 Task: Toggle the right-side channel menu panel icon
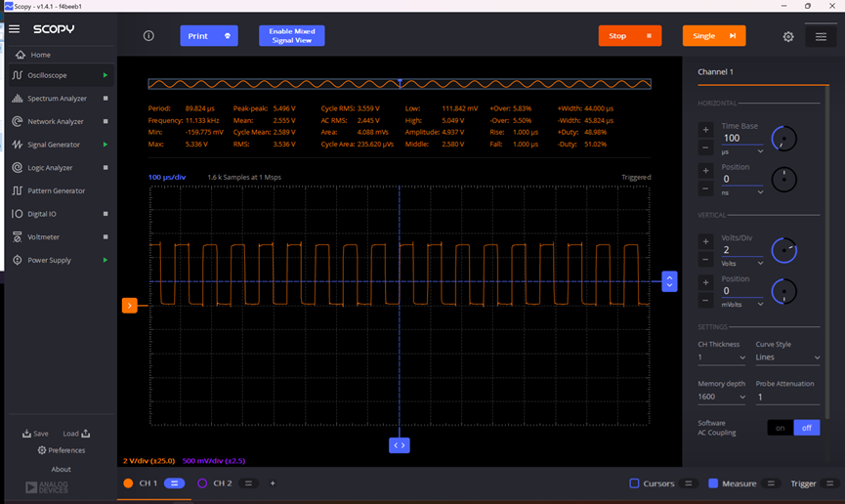click(x=821, y=36)
